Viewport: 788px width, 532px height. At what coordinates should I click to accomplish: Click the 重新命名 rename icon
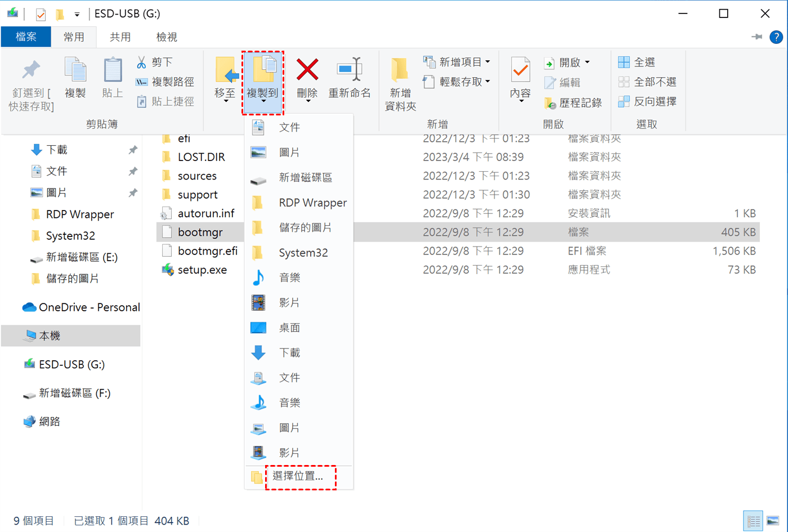click(x=350, y=70)
